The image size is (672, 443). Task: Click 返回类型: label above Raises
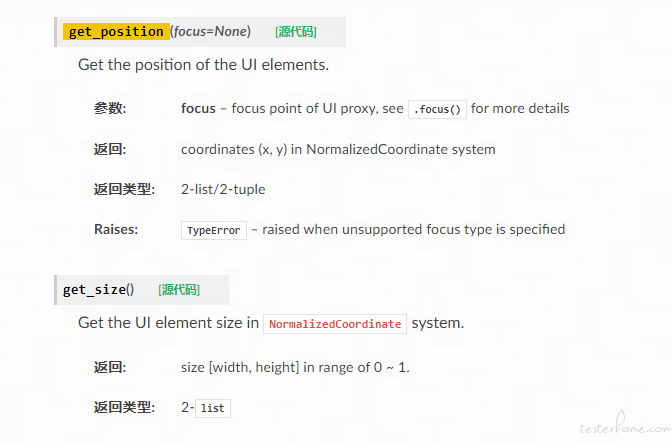point(124,189)
